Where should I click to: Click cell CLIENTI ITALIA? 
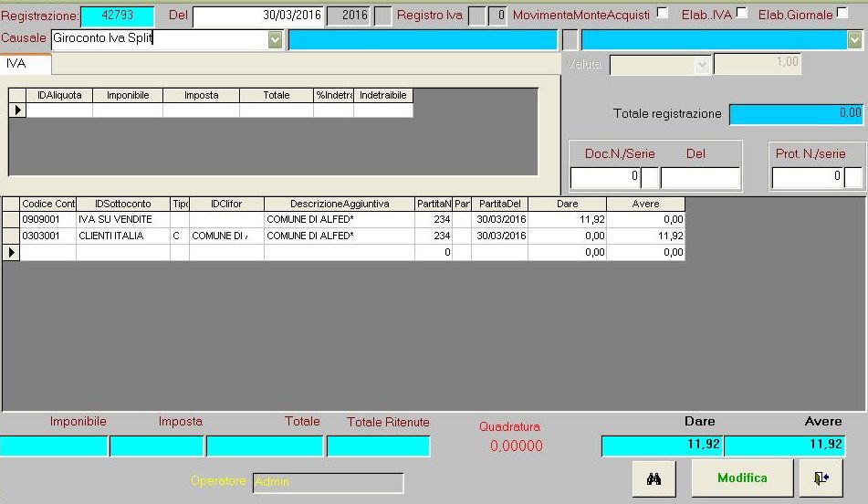pos(123,236)
